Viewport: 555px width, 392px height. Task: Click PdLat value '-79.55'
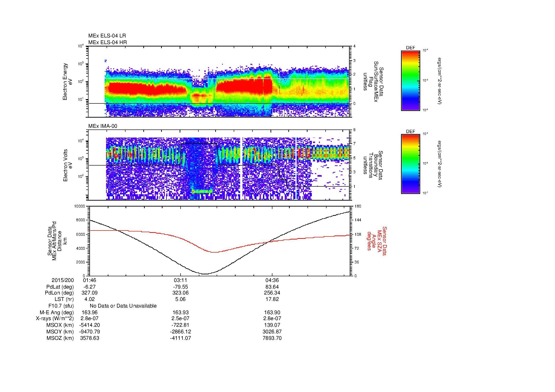[x=181, y=287]
